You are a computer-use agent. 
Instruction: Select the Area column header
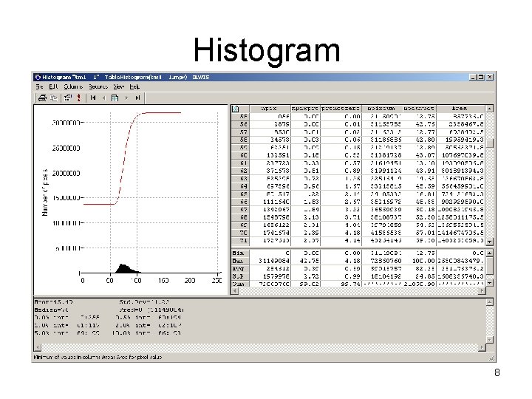[x=460, y=109]
